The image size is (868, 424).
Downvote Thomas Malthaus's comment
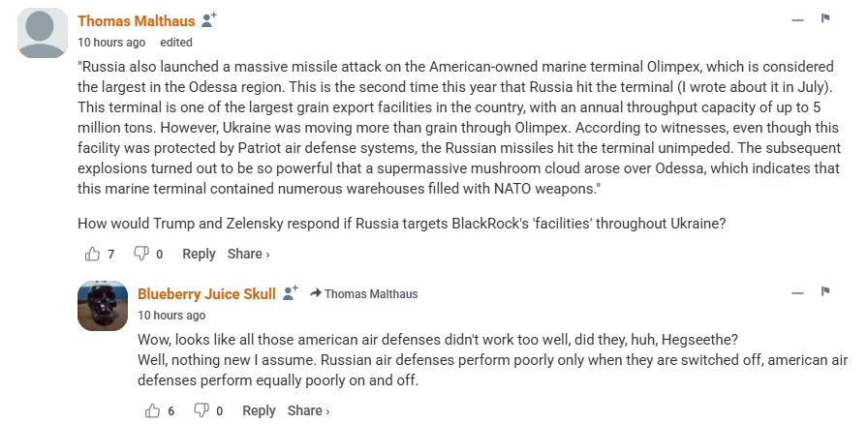[x=140, y=254]
